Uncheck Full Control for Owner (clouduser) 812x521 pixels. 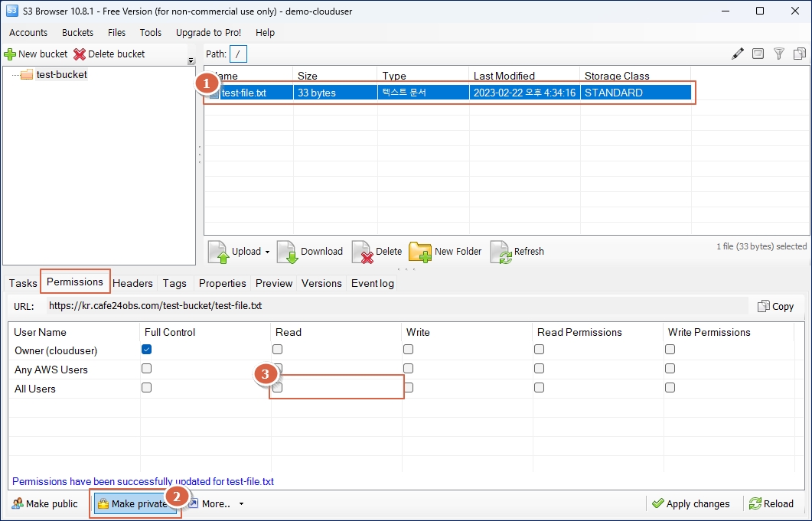point(147,350)
